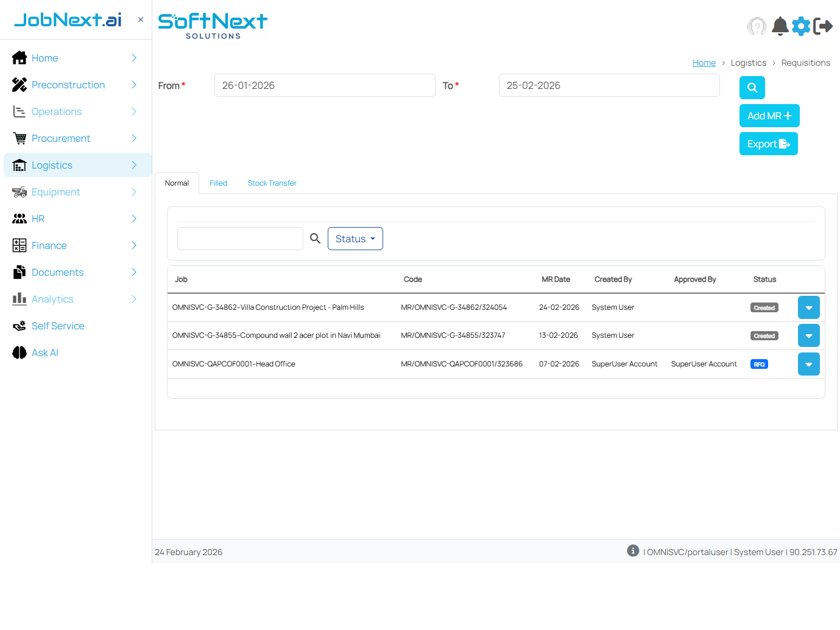This screenshot has height=630, width=840.
Task: Click the notifications bell icon
Action: coord(780,26)
